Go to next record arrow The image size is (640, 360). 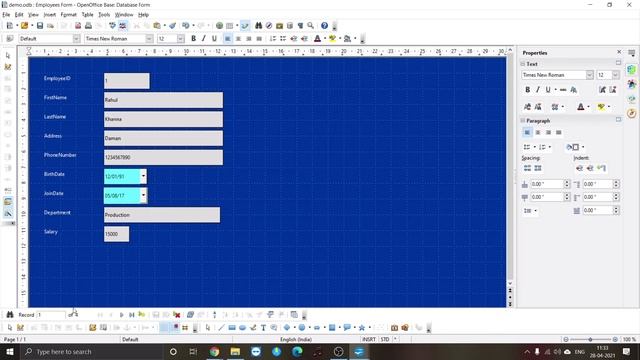121,315
